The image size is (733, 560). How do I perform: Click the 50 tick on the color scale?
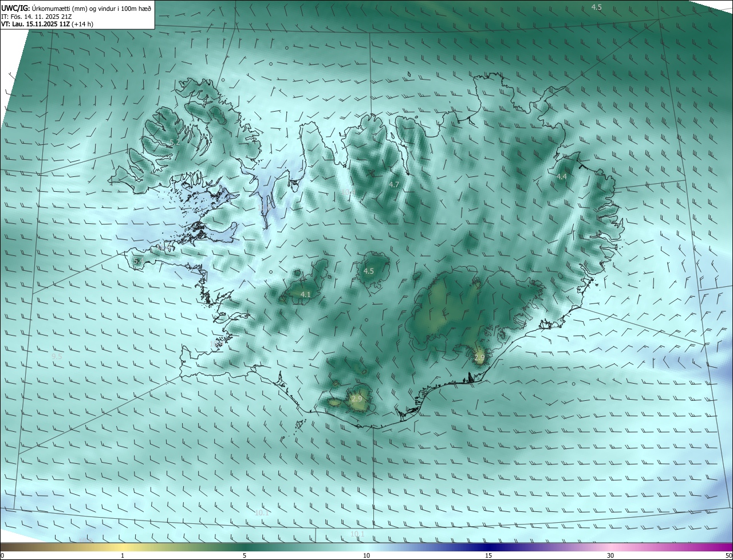(x=728, y=556)
